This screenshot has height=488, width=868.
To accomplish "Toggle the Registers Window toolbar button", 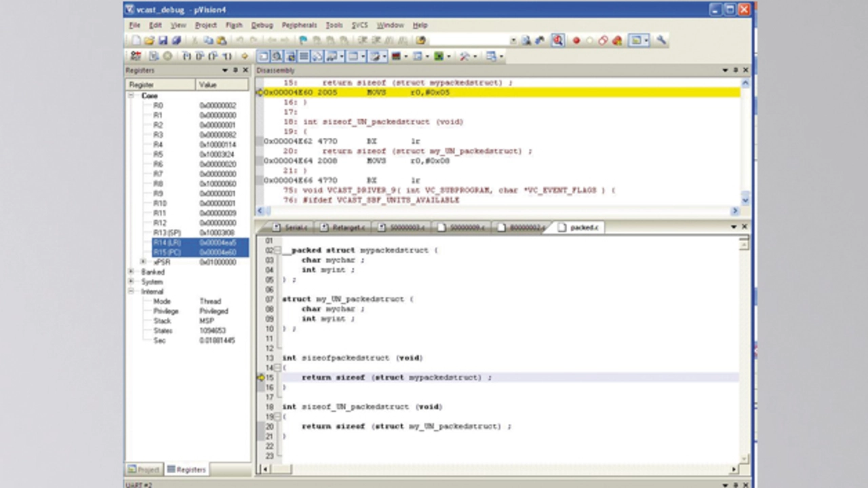I will pyautogui.click(x=303, y=56).
